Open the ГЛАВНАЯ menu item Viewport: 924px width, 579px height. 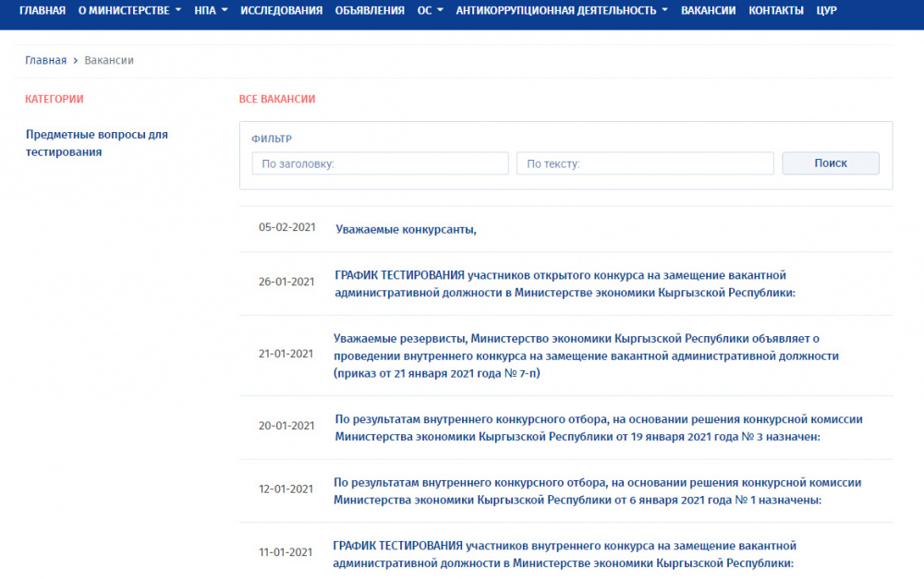pyautogui.click(x=43, y=10)
